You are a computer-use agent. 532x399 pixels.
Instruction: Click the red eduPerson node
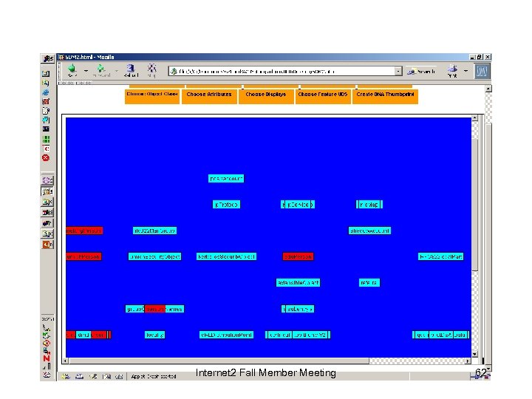pyautogui.click(x=298, y=256)
